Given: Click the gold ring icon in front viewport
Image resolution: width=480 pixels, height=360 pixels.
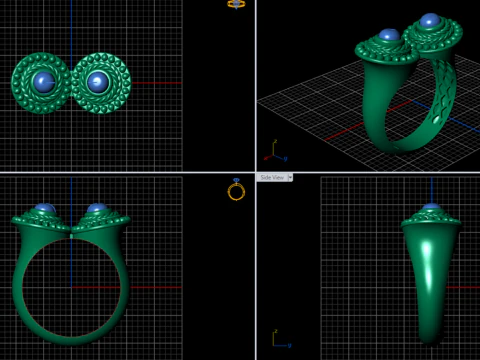Looking at the screenshot, I should click(236, 190).
